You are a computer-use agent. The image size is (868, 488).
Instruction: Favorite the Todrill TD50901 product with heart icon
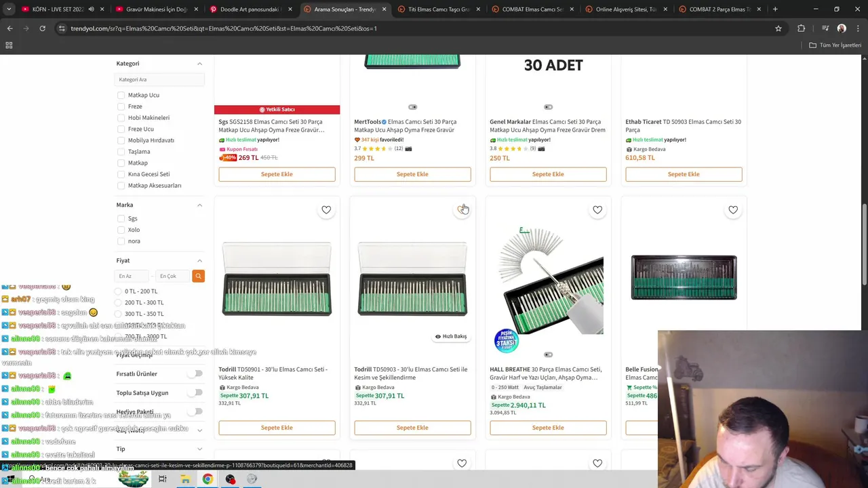[x=326, y=210]
